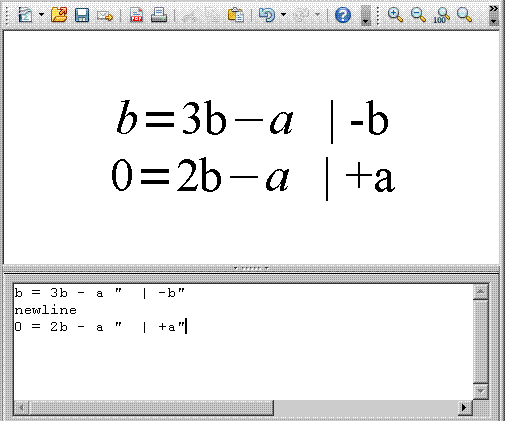Image resolution: width=505 pixels, height=421 pixels.
Task: Show the entire formula with the magnifier icon
Action: (x=464, y=15)
